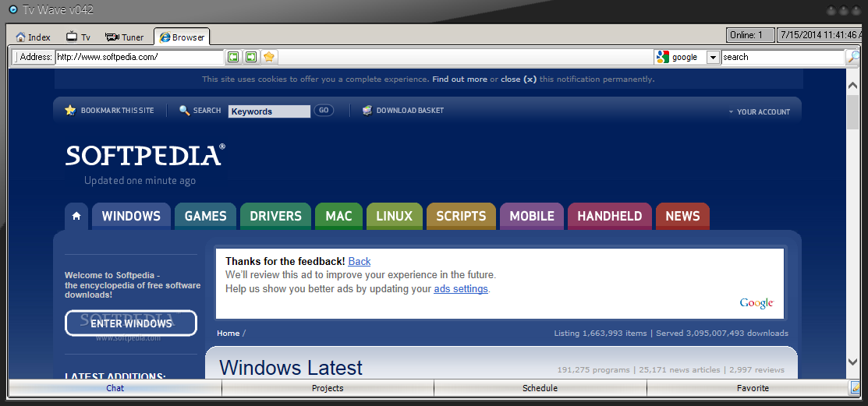This screenshot has height=406, width=868.
Task: Click the notepad icon at bottom right corner
Action: 856,388
